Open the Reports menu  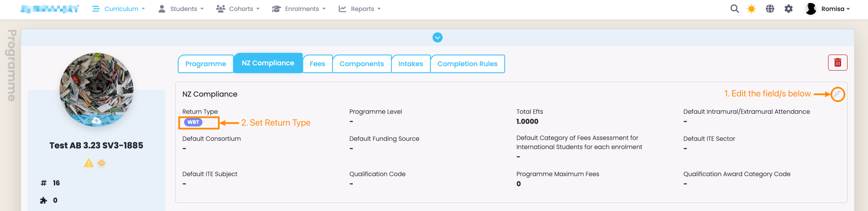(360, 9)
